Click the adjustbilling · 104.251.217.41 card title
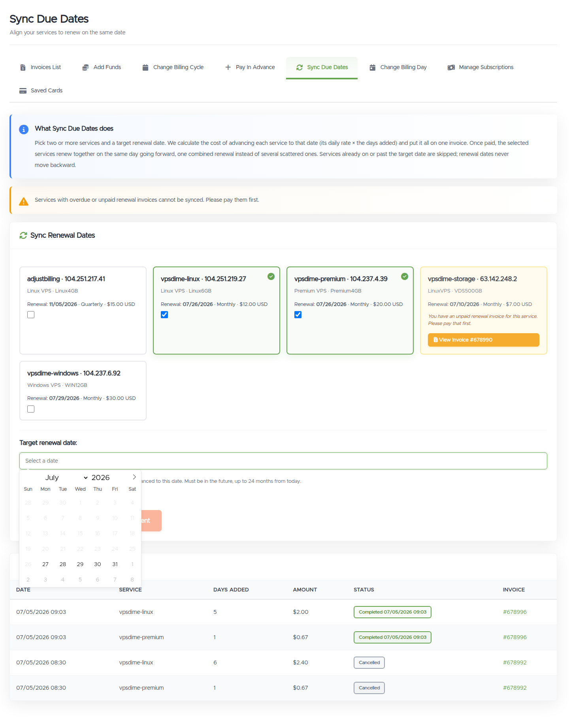The image size is (569, 728). (66, 279)
